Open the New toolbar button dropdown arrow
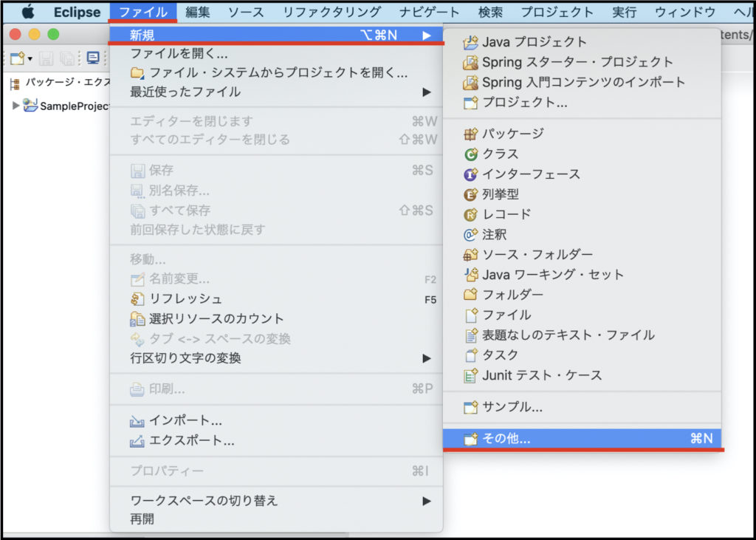 click(30, 59)
